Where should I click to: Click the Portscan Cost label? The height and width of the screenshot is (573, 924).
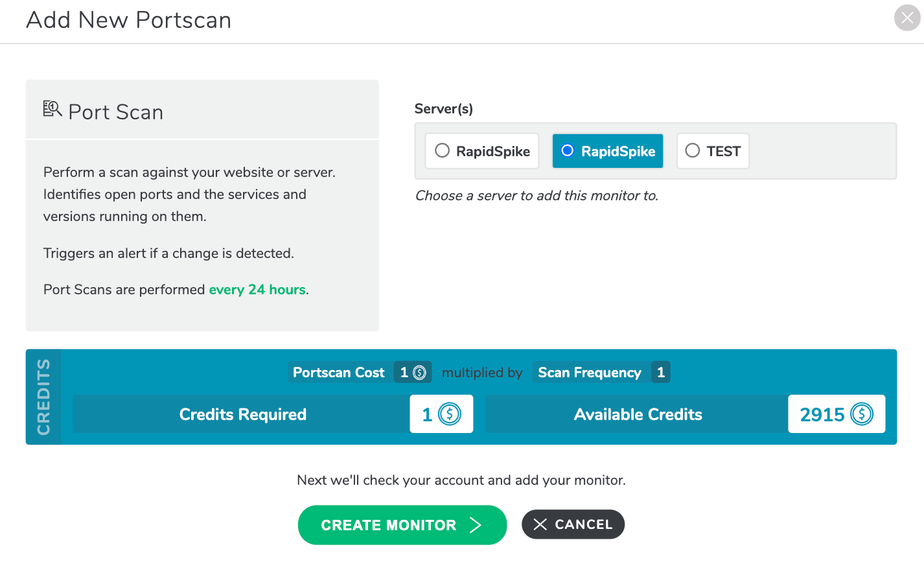click(x=339, y=373)
